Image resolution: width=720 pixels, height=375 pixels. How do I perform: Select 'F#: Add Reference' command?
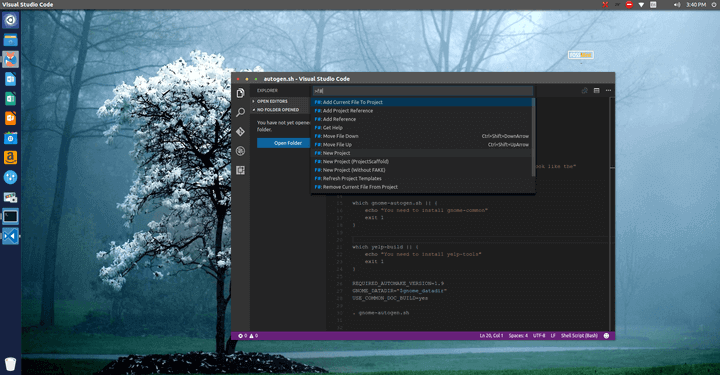(x=422, y=119)
